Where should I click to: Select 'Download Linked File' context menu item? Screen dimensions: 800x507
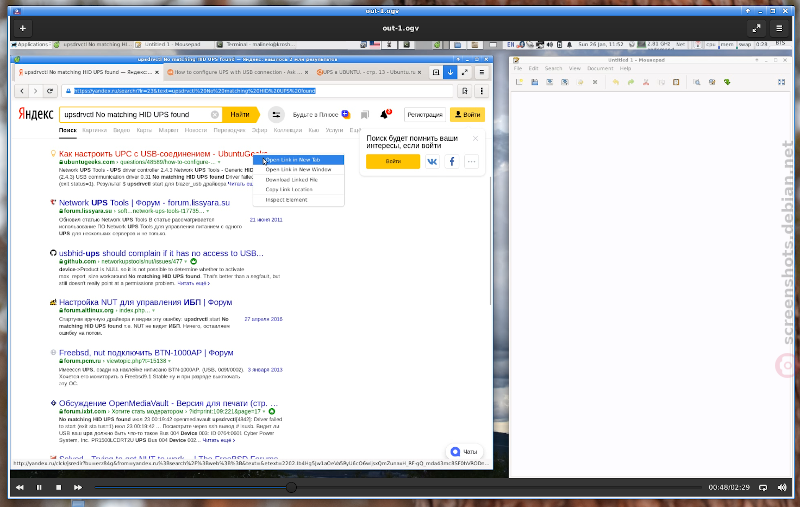click(x=298, y=180)
